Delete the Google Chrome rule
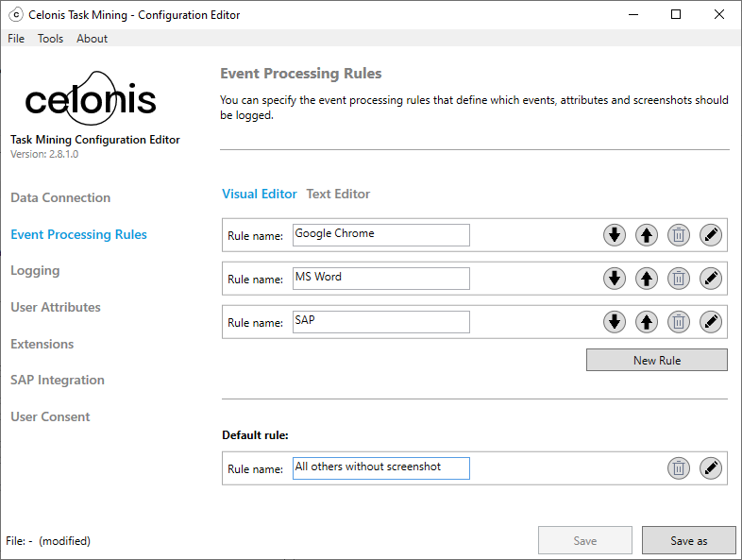 (679, 235)
